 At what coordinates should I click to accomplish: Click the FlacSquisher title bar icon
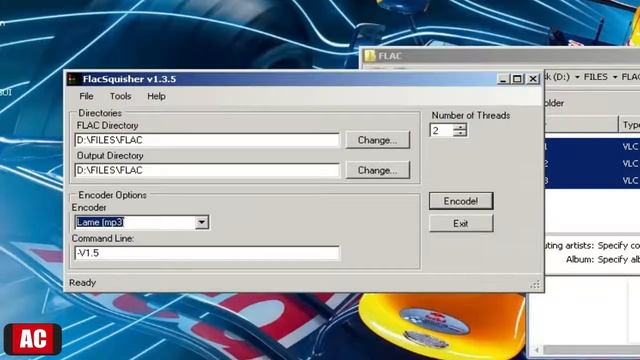click(x=73, y=79)
